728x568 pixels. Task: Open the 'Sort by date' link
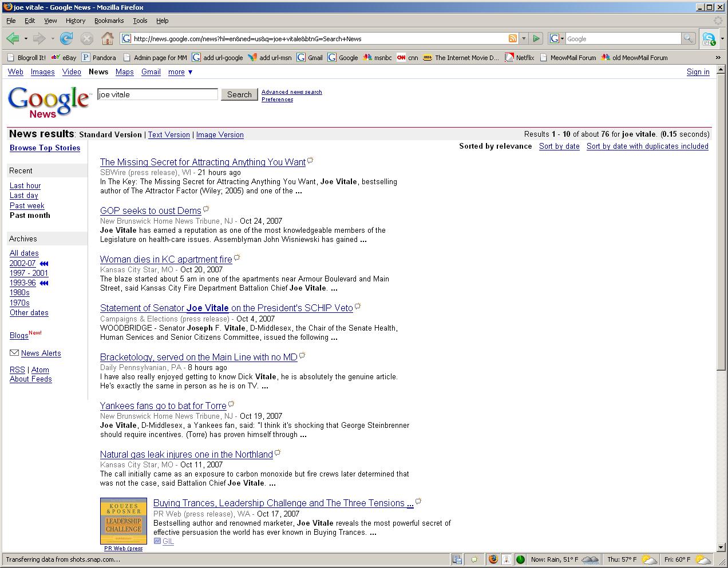[559, 146]
